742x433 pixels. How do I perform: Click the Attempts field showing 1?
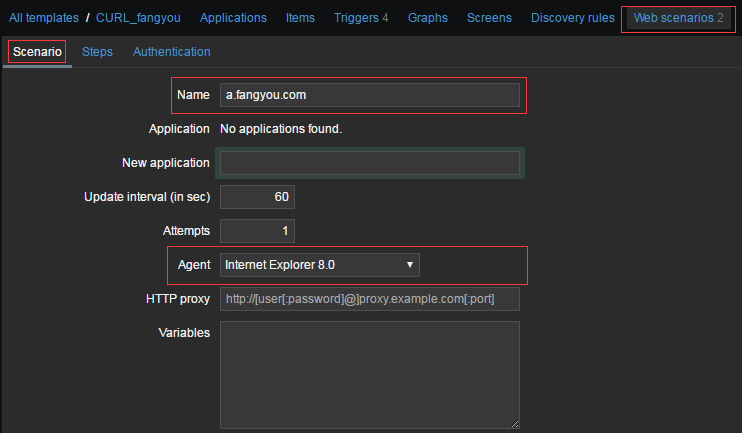click(x=257, y=231)
